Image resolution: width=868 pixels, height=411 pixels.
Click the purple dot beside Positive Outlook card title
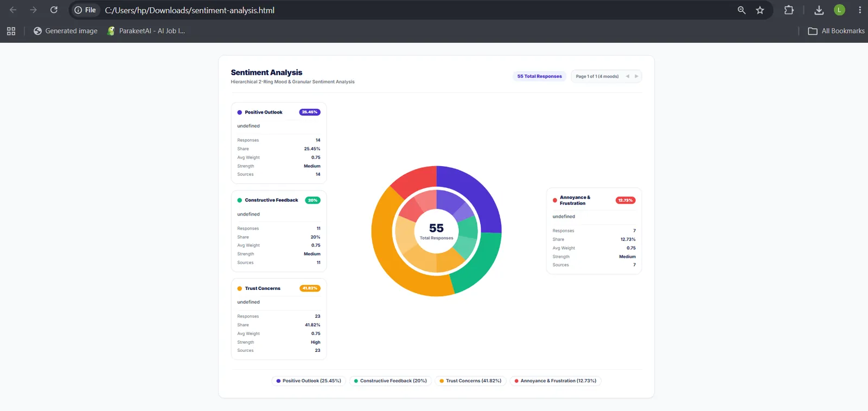click(240, 112)
